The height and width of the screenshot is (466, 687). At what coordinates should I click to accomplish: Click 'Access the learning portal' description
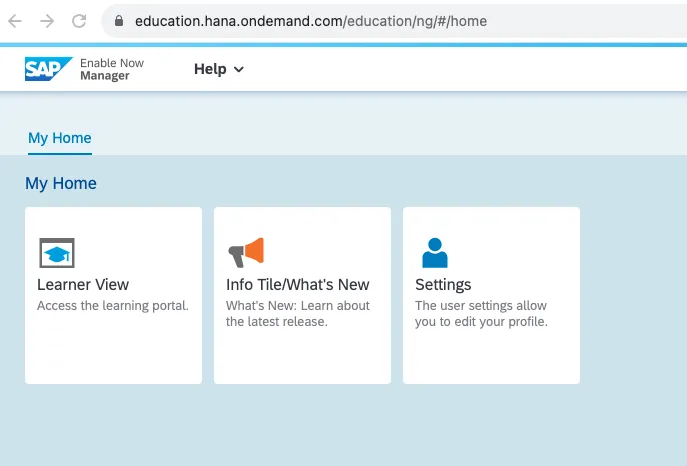(113, 306)
